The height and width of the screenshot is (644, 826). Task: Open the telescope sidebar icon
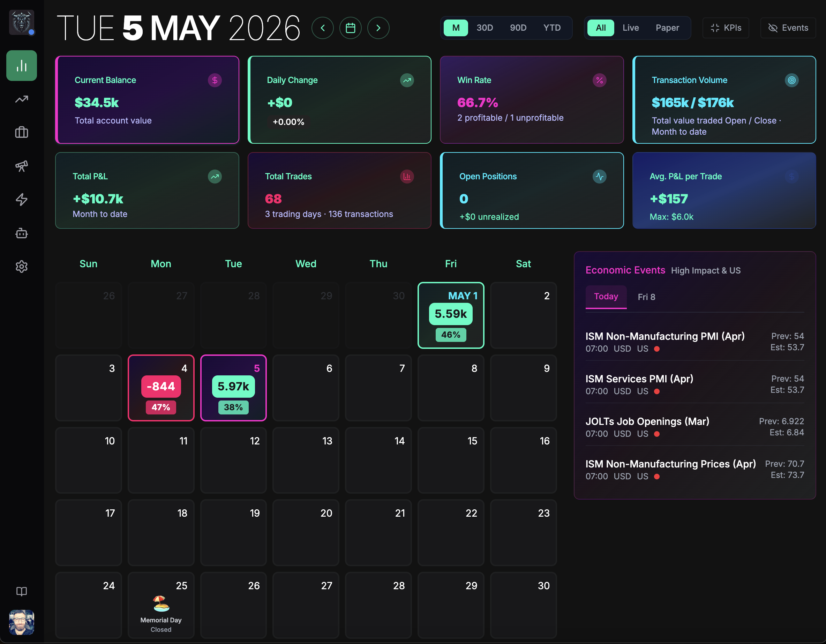click(x=22, y=166)
